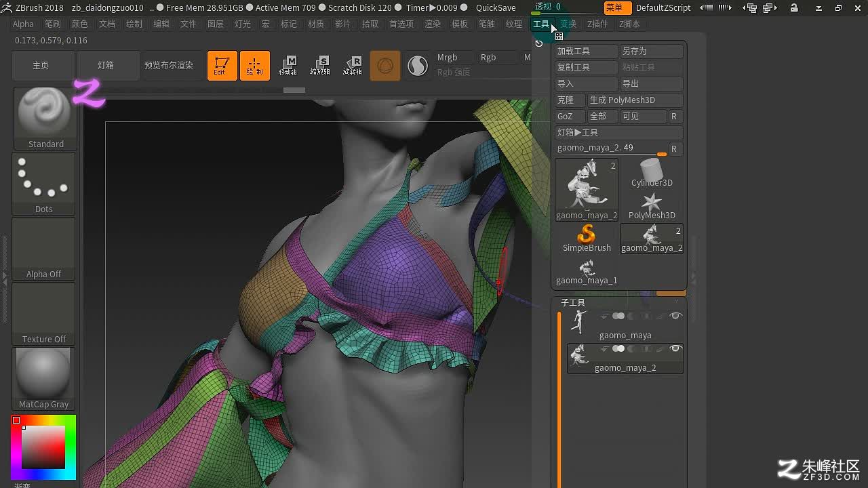
Task: Open the Texture Off selector
Action: coord(43,313)
